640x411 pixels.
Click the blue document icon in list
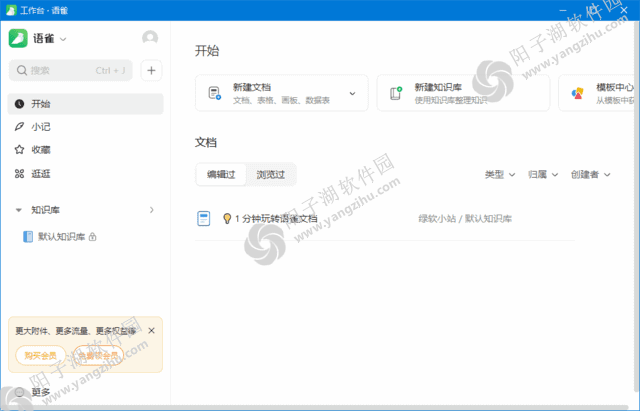(x=204, y=219)
